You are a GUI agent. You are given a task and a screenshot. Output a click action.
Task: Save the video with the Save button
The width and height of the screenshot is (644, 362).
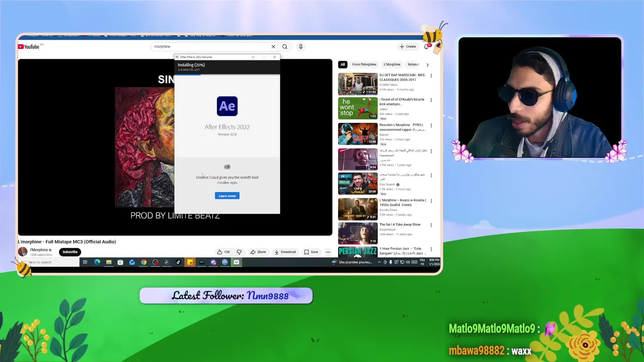coord(311,252)
